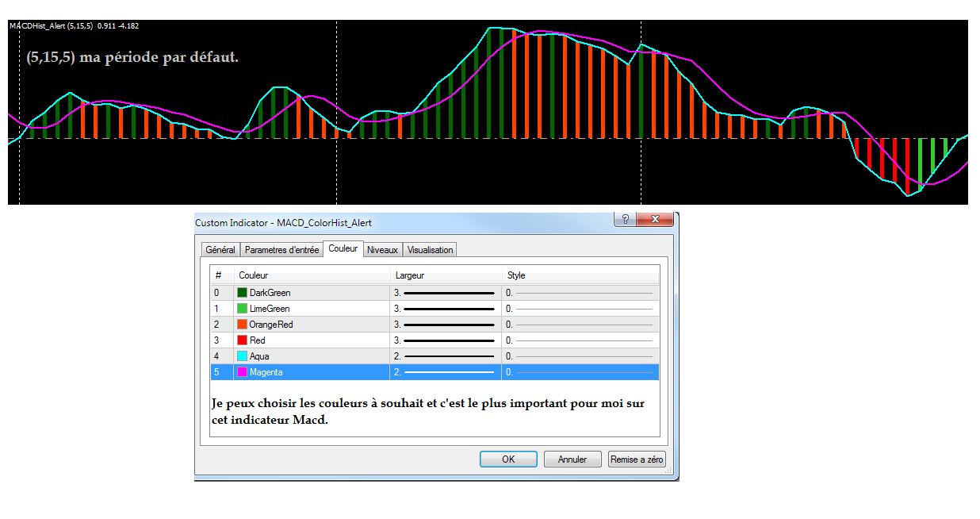Close the Custom Indicator dialog
The height and width of the screenshot is (519, 980).
pos(655,220)
